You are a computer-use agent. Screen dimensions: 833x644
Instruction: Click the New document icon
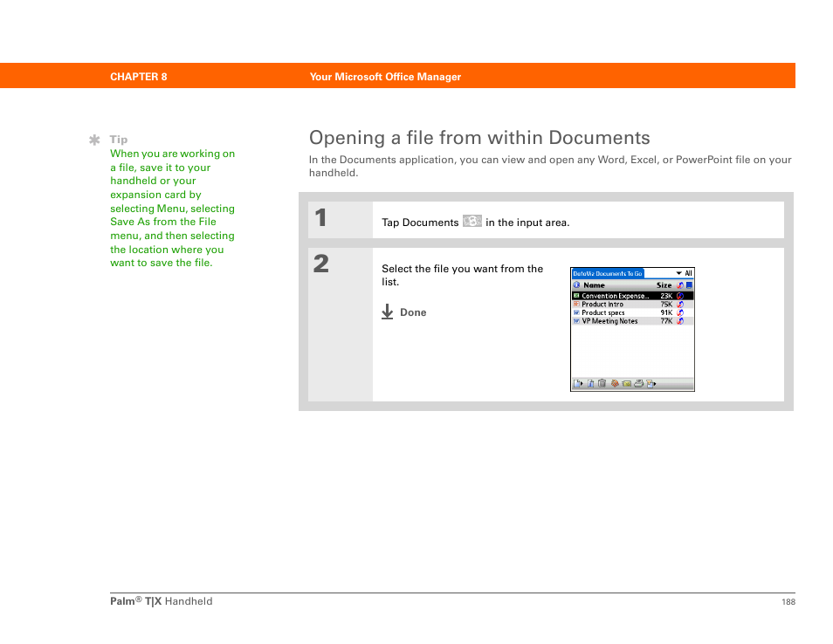pyautogui.click(x=578, y=383)
